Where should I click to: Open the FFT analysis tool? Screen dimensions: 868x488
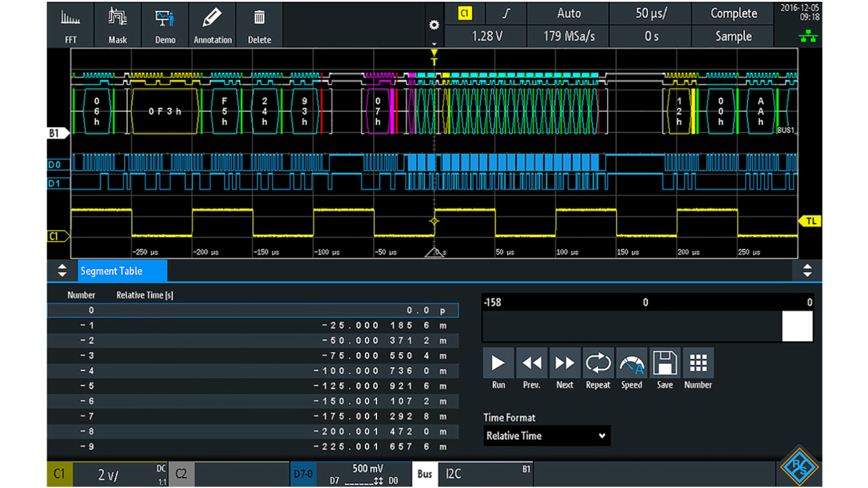(70, 24)
